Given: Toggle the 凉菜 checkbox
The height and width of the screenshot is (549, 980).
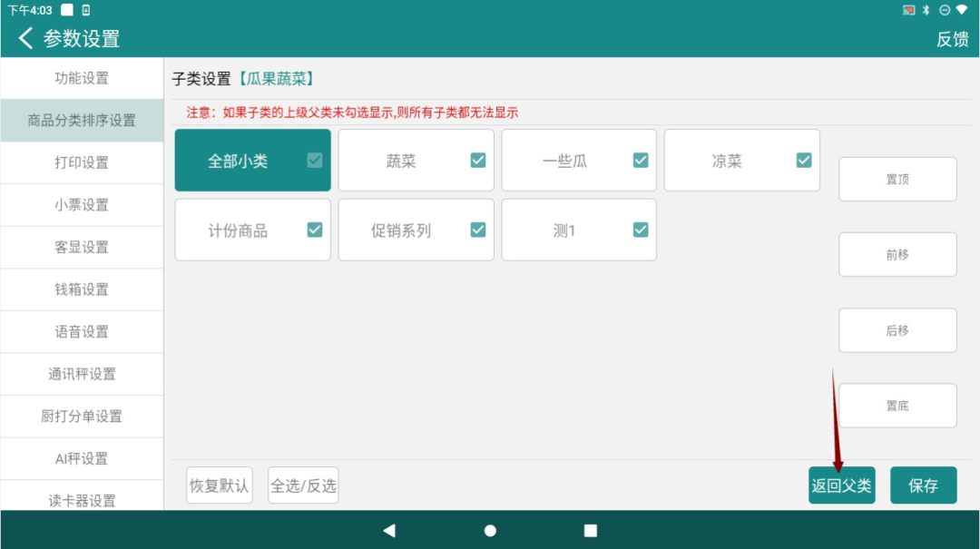Looking at the screenshot, I should tap(804, 161).
